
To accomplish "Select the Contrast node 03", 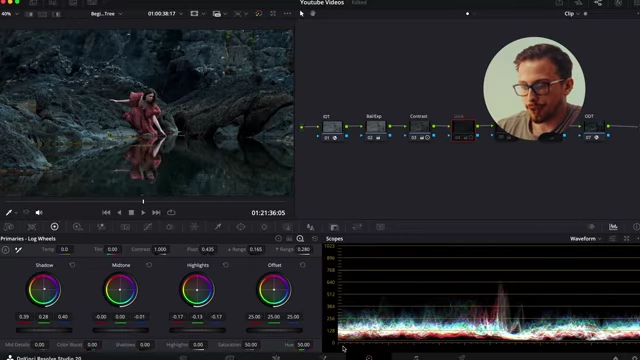I will pyautogui.click(x=419, y=127).
